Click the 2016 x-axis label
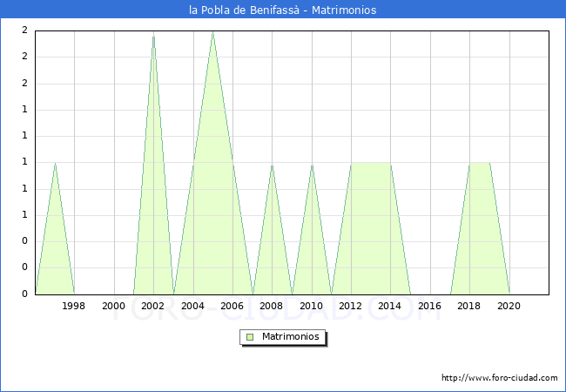 pyautogui.click(x=429, y=306)
